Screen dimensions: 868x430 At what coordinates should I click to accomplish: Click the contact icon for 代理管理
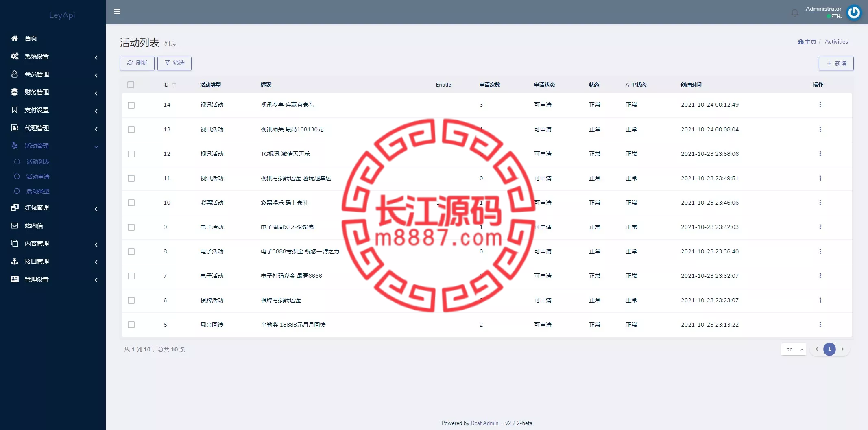(15, 128)
